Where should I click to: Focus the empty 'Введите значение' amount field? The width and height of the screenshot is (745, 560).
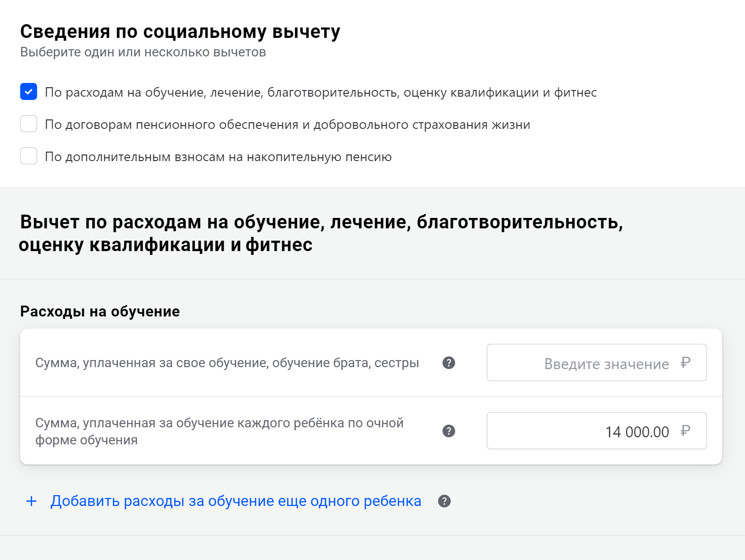[x=597, y=363]
